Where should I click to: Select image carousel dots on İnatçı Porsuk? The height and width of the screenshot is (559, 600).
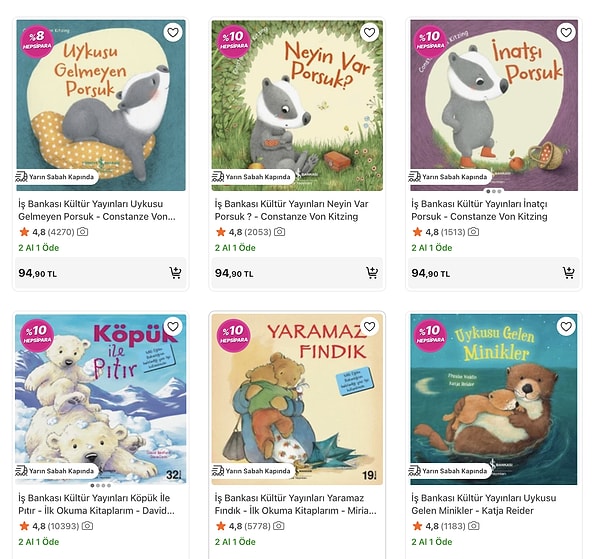(x=493, y=191)
